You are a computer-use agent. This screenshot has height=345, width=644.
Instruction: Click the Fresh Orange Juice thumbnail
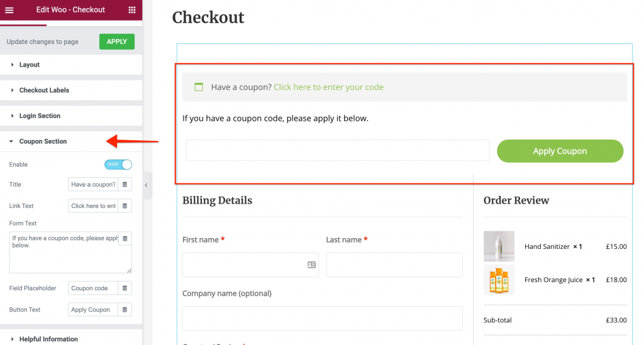pos(499,280)
